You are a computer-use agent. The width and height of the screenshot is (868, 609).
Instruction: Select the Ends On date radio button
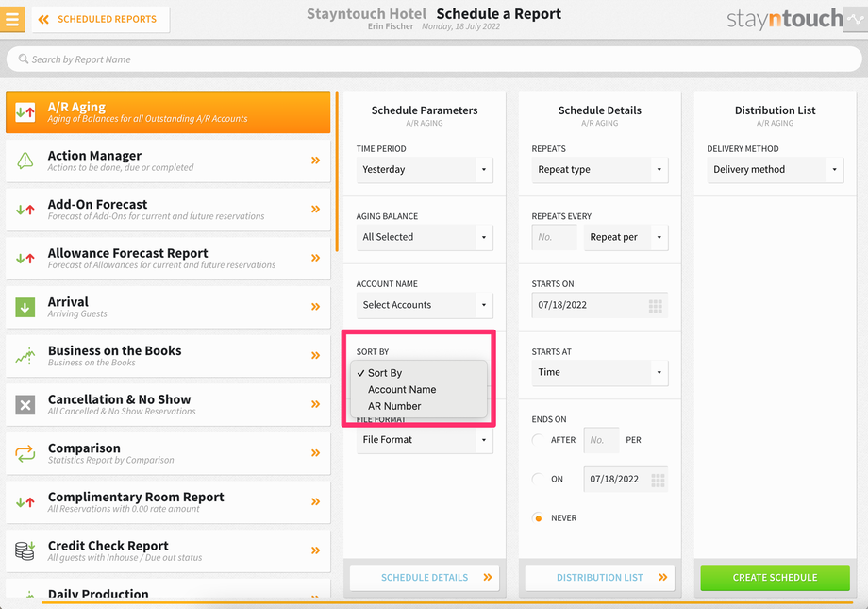(538, 479)
